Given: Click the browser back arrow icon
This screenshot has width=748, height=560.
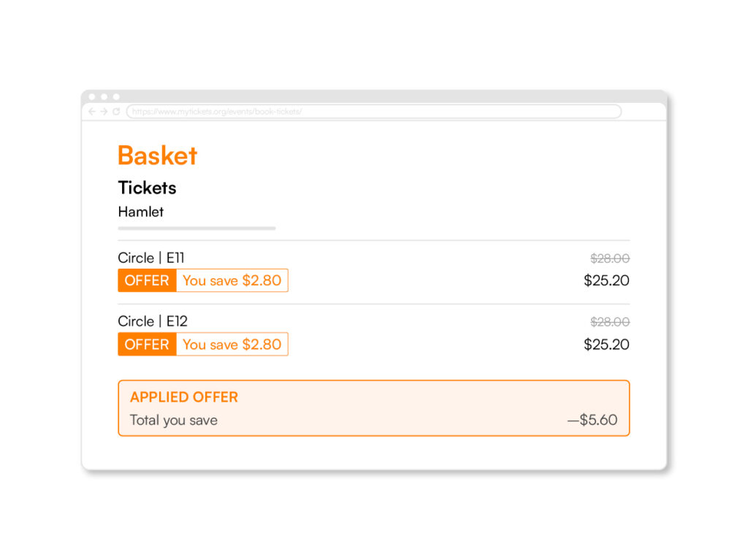Looking at the screenshot, I should [92, 112].
